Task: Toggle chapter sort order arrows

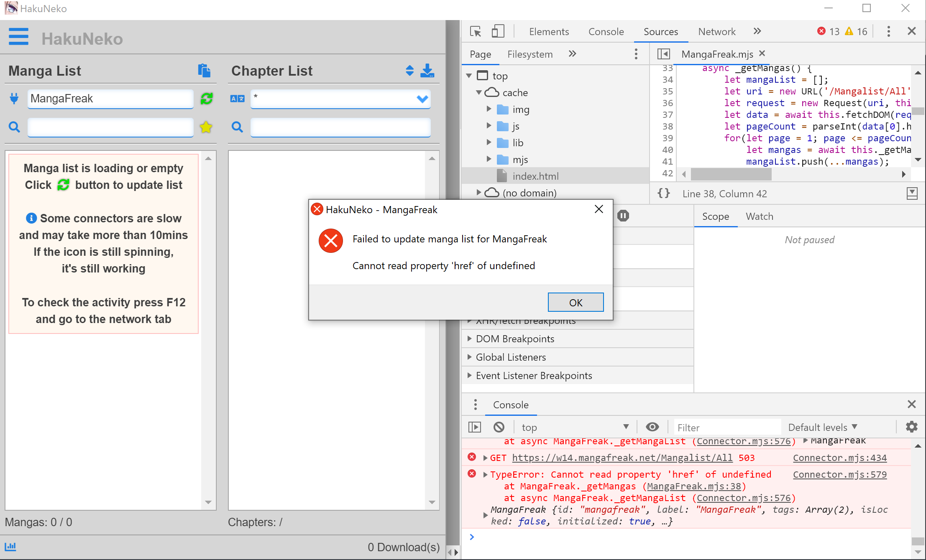Action: tap(409, 71)
